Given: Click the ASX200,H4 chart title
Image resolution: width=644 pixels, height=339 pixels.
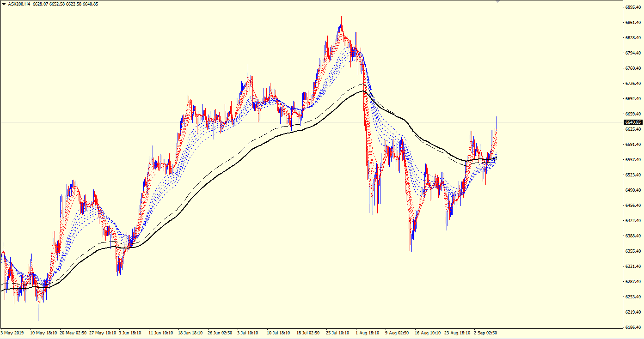Looking at the screenshot, I should click(19, 4).
